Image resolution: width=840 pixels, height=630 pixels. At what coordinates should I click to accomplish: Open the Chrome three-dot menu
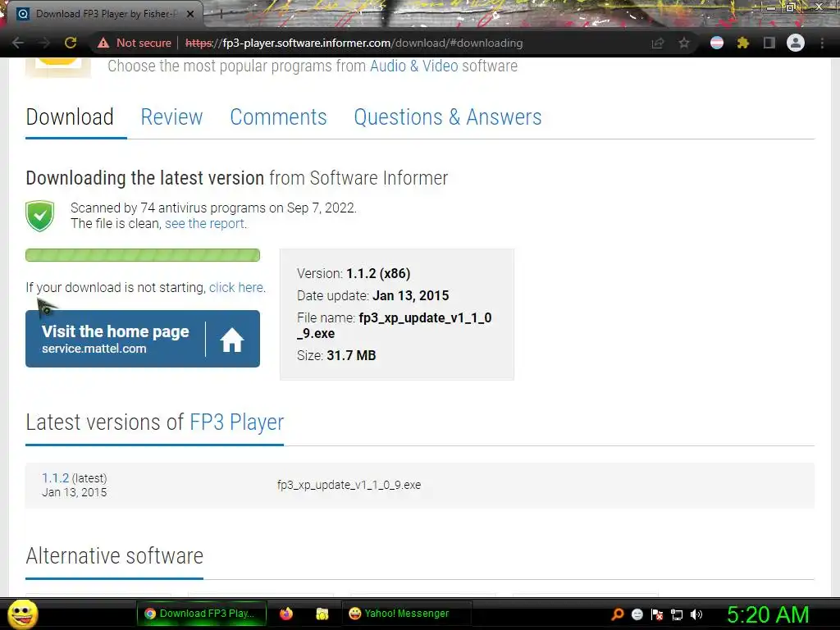(822, 43)
